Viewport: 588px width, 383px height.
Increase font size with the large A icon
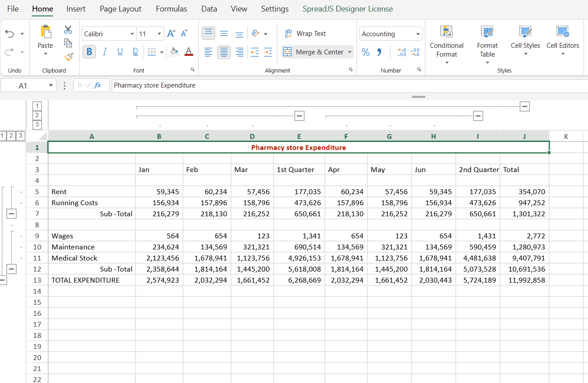171,34
